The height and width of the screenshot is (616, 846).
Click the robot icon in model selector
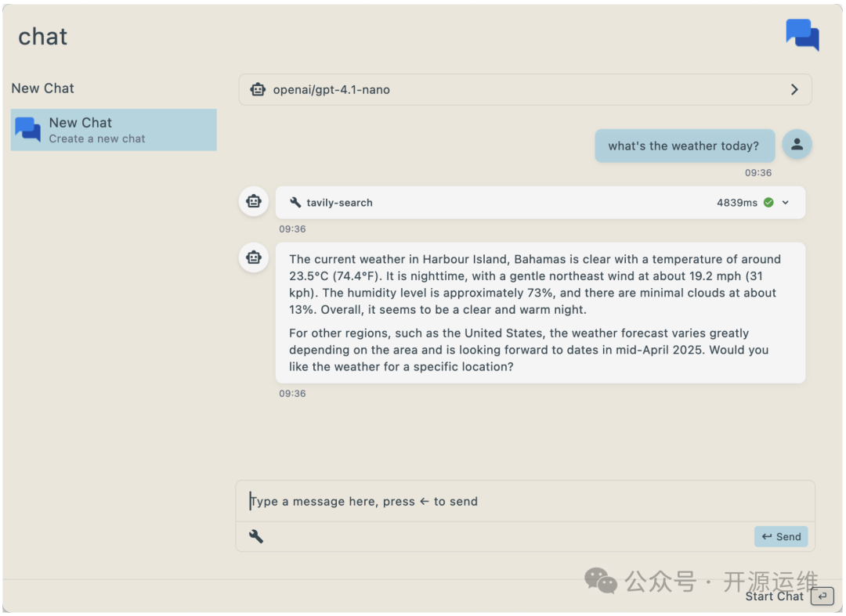(x=258, y=89)
